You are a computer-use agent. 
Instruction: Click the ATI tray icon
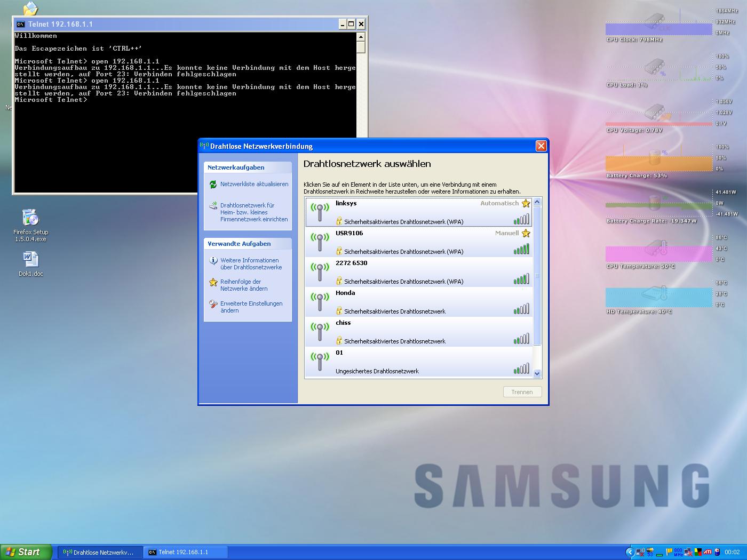coord(708,552)
